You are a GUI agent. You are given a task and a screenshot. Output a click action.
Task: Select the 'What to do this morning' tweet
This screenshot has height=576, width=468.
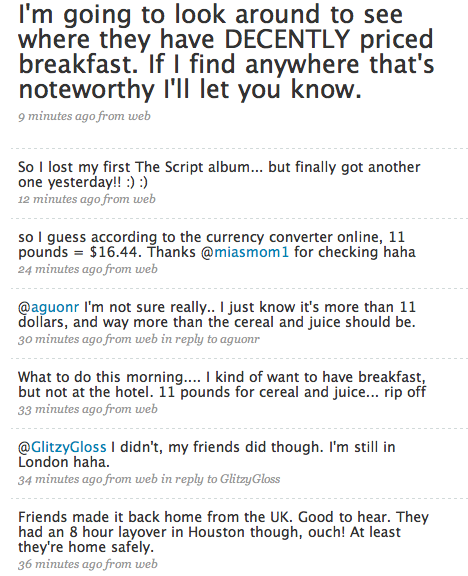222,385
